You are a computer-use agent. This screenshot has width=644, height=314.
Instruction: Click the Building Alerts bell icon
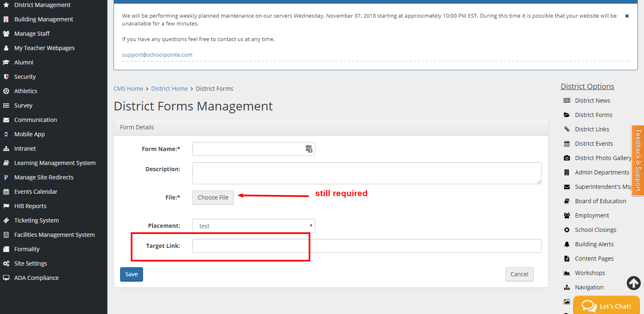tap(567, 244)
